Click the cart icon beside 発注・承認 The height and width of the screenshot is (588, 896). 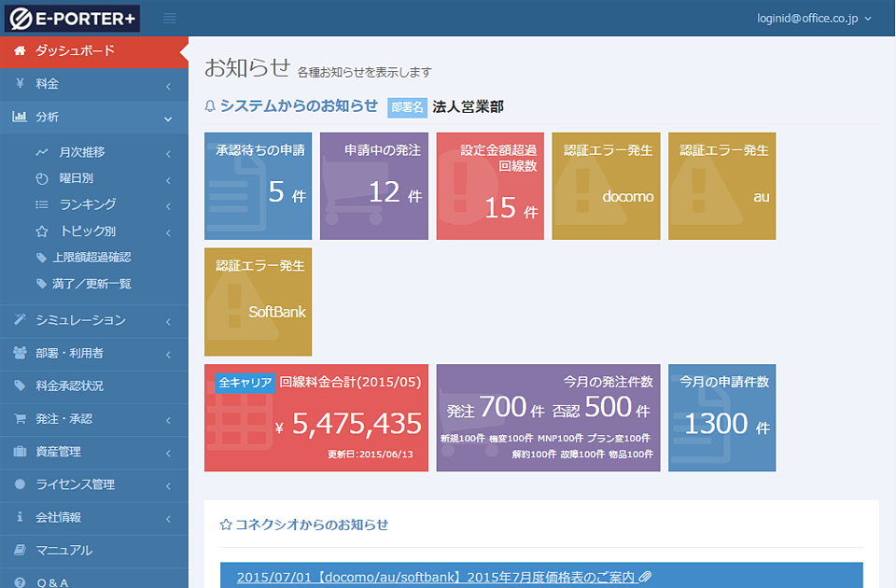pyautogui.click(x=20, y=418)
